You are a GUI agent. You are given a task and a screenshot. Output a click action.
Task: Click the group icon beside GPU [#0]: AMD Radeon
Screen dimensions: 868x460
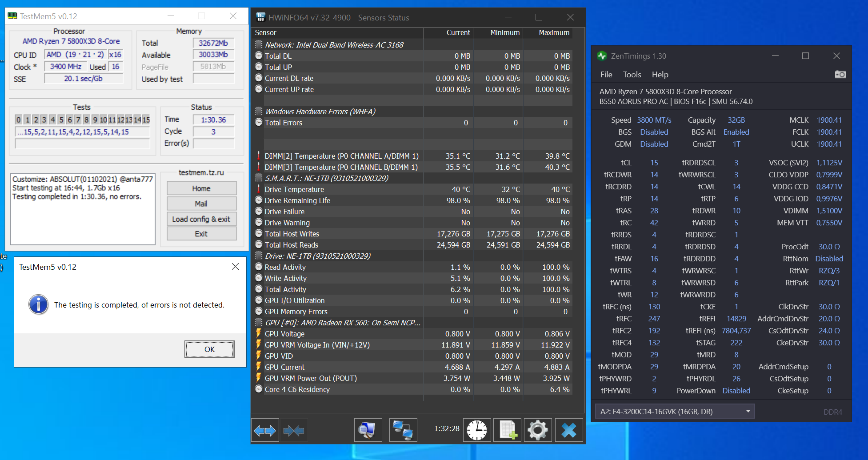pos(259,323)
